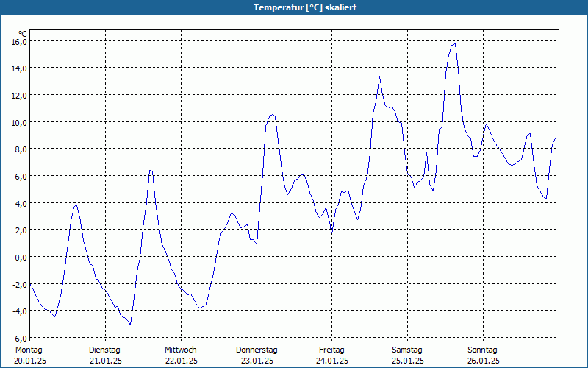Image resolution: width=588 pixels, height=368 pixels.
Task: Click the '2,0' y-axis label
Action: tap(21, 230)
